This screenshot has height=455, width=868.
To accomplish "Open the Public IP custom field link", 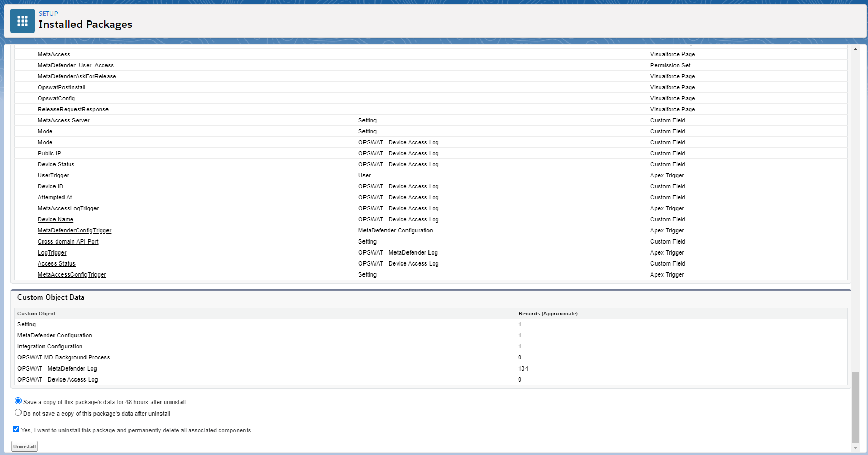I will pos(49,154).
